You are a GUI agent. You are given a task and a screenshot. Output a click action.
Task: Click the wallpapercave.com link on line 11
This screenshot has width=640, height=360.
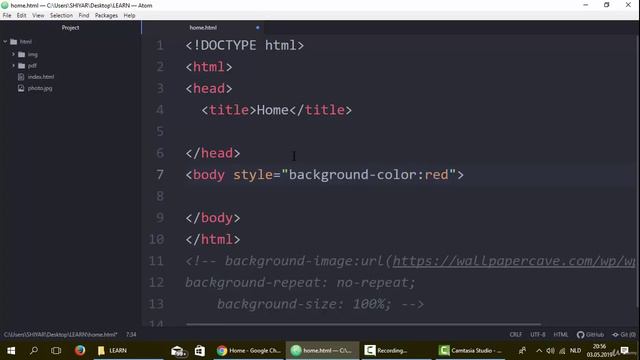click(514, 261)
